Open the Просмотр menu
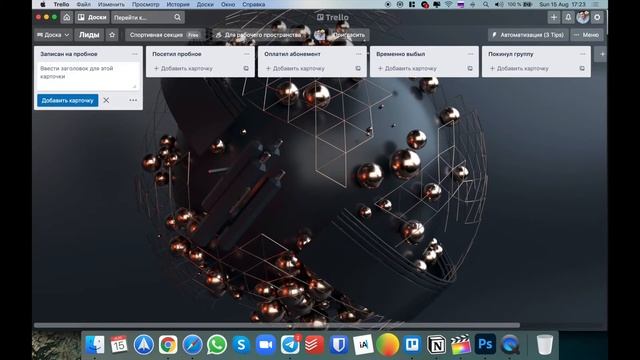This screenshot has width=640, height=360. 146,4
